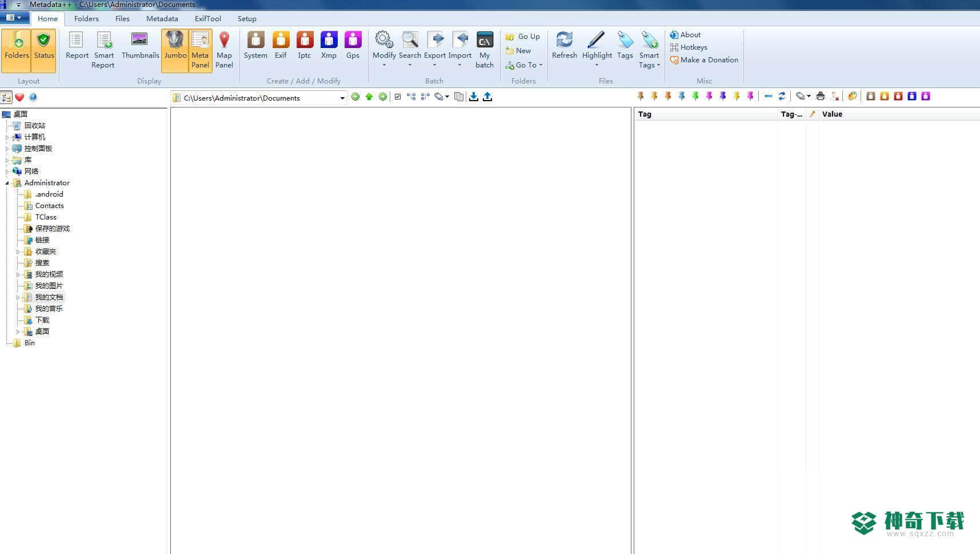980x554 pixels.
Task: Select the Xmp metadata tool
Action: pyautogui.click(x=329, y=46)
